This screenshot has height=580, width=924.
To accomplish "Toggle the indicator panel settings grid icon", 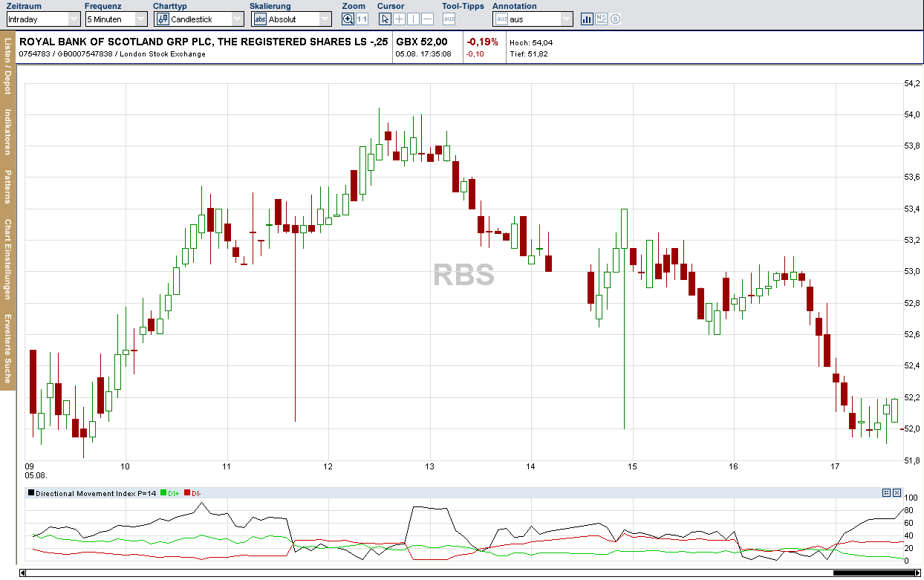I will (886, 492).
